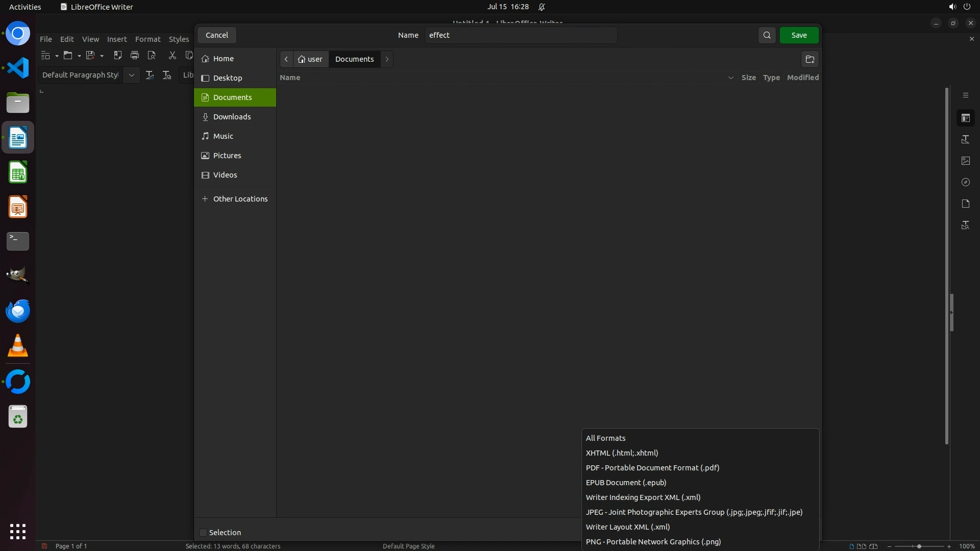
Task: Expand the Default Paragraph Style dropdown
Action: pyautogui.click(x=131, y=75)
